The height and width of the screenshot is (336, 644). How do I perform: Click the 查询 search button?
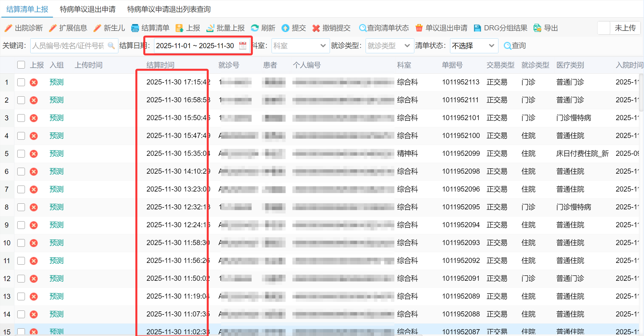(x=515, y=46)
